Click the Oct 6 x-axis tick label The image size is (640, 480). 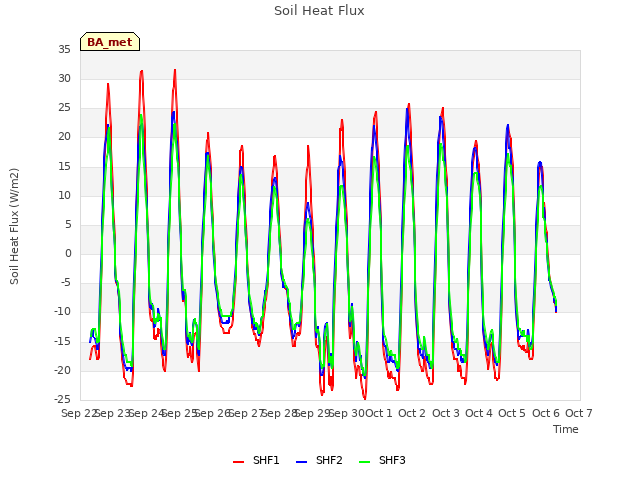[546, 413]
